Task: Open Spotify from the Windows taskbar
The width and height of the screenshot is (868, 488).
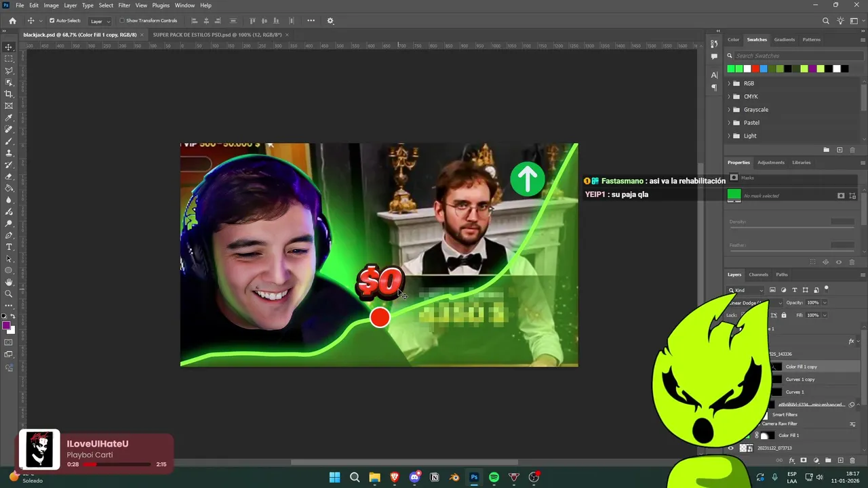Action: tap(494, 477)
